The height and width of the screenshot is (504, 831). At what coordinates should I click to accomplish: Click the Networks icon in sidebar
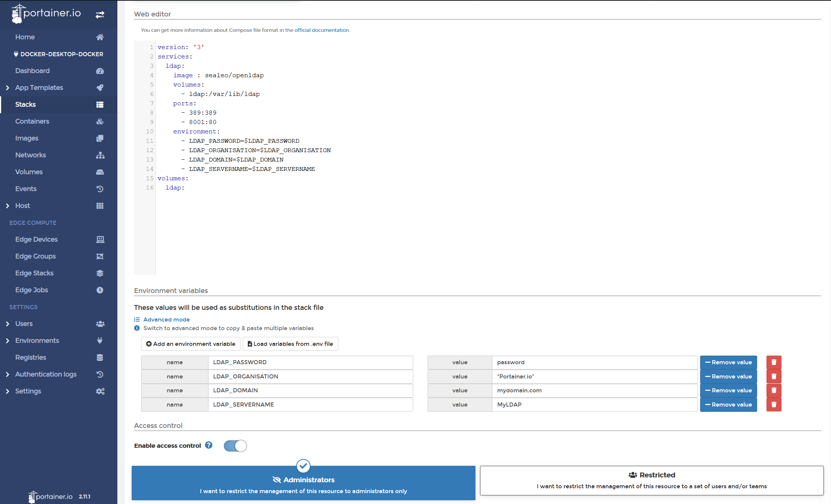click(x=99, y=155)
